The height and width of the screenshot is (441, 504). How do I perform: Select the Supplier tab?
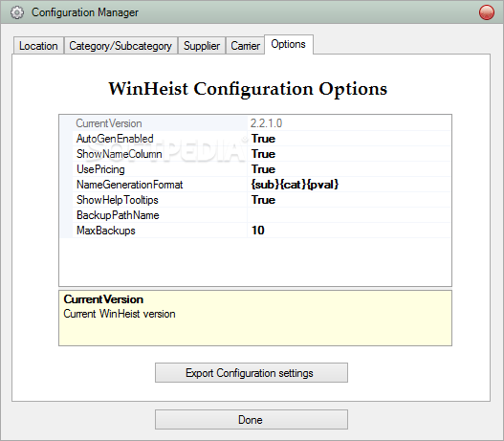click(x=202, y=46)
